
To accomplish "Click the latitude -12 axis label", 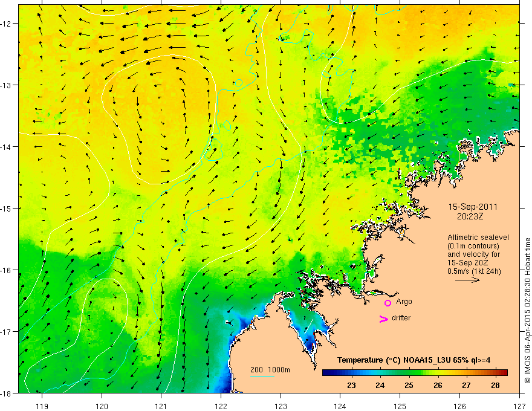I will point(6,24).
